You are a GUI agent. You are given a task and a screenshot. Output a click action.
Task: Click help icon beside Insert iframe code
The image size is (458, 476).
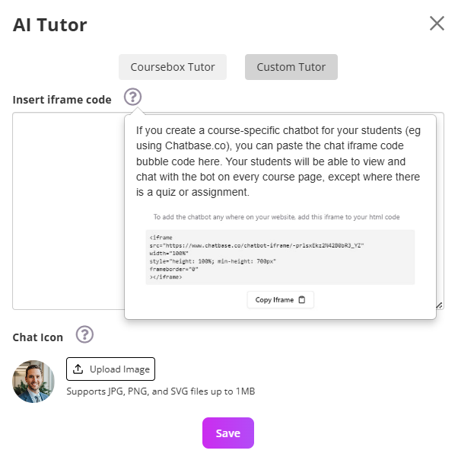(133, 97)
